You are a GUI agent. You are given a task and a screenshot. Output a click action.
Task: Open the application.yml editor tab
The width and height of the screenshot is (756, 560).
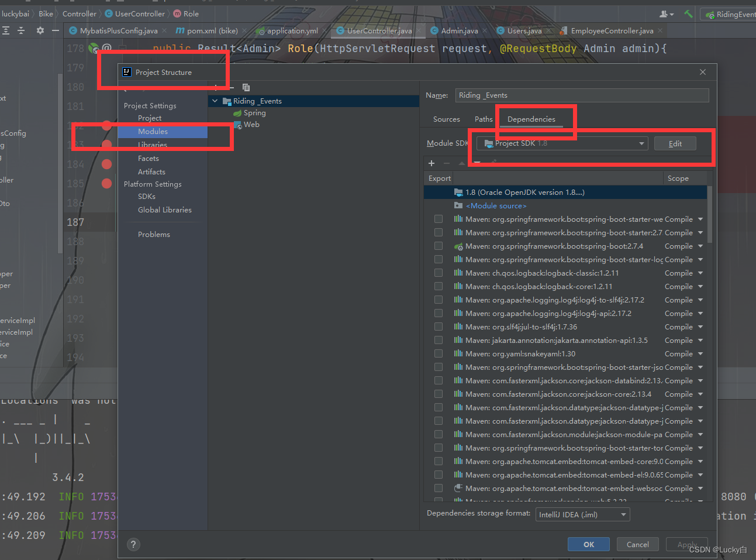(x=292, y=31)
